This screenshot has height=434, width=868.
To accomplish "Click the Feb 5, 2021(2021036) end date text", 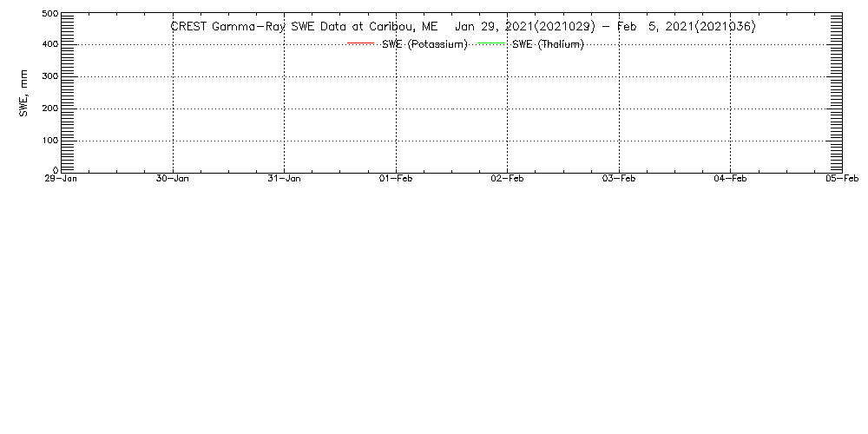I will pos(686,27).
